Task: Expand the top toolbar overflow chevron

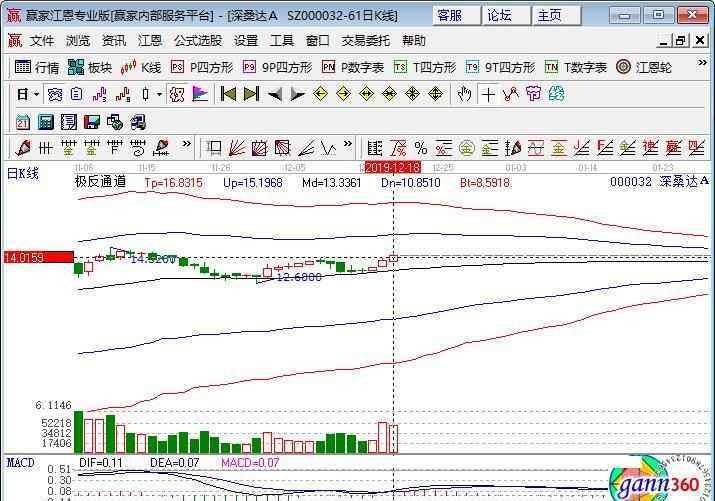Action: point(702,63)
